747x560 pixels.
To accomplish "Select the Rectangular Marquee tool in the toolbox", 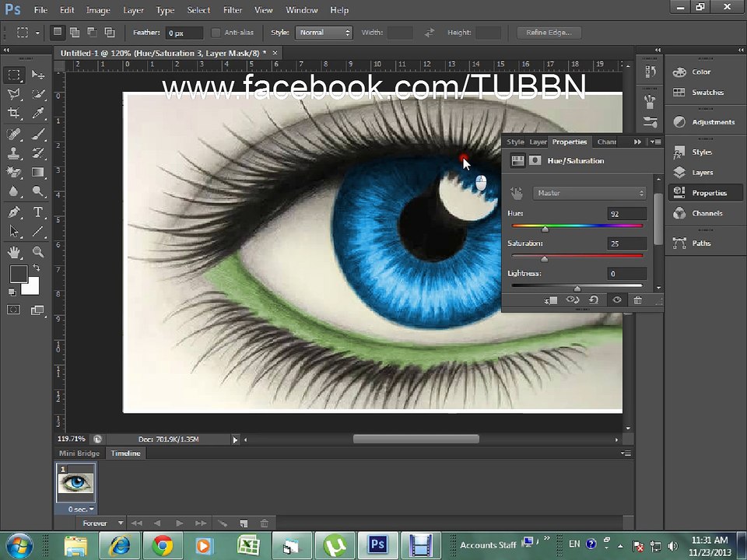I will [14, 75].
